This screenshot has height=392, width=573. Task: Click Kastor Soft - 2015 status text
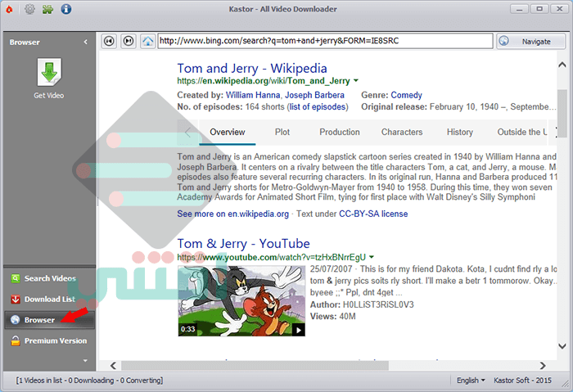(x=522, y=381)
